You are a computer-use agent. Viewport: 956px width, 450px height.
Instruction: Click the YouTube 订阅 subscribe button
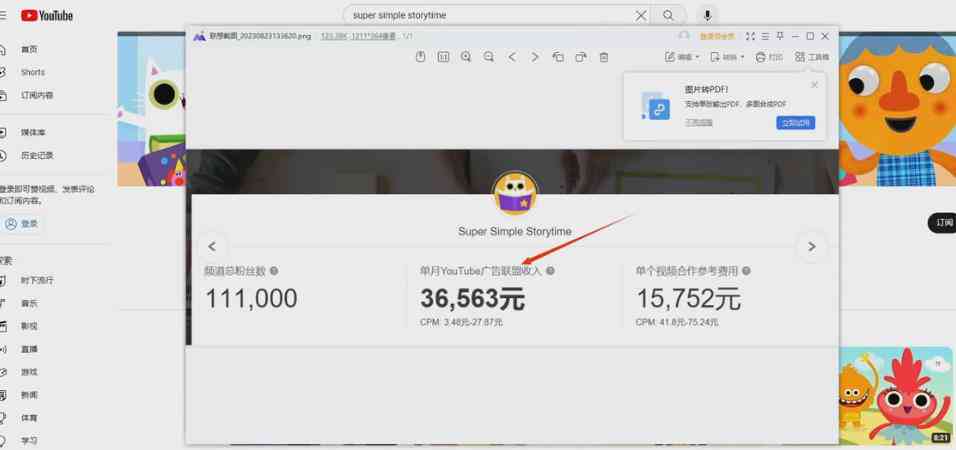coord(943,223)
